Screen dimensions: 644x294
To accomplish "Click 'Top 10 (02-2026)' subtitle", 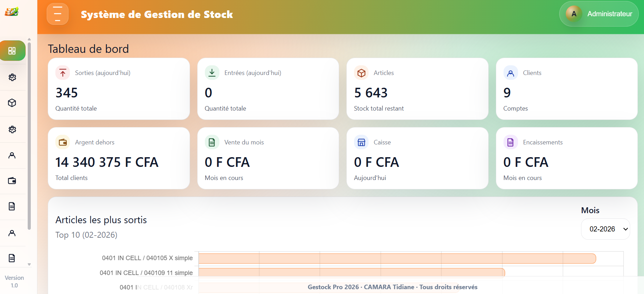I will pyautogui.click(x=87, y=235).
